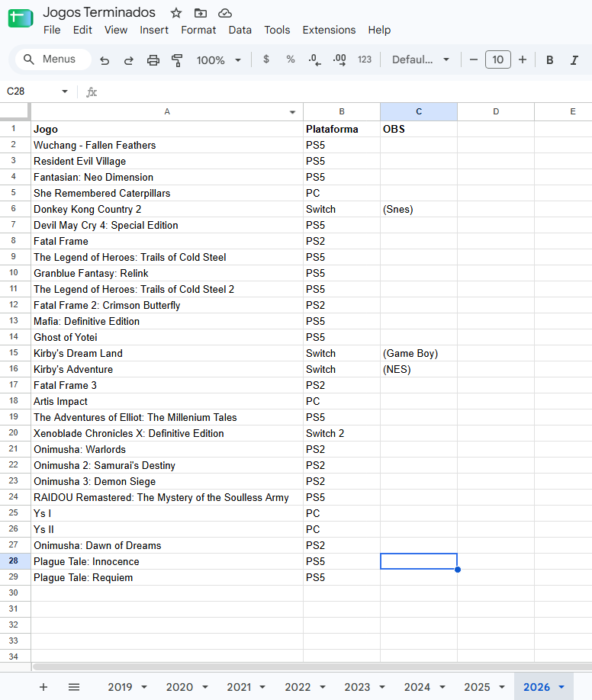The image size is (592, 700).
Task: Click the fx formula icon
Action: [92, 92]
